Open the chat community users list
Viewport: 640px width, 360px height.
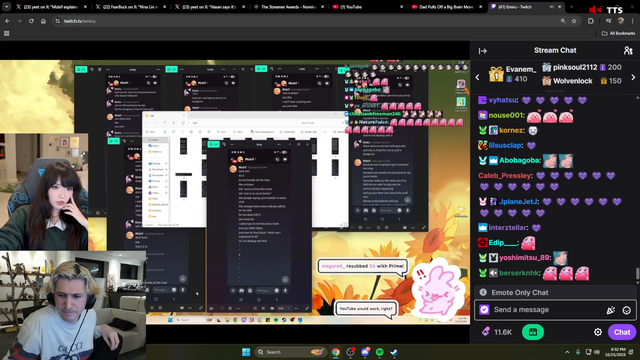(x=628, y=51)
